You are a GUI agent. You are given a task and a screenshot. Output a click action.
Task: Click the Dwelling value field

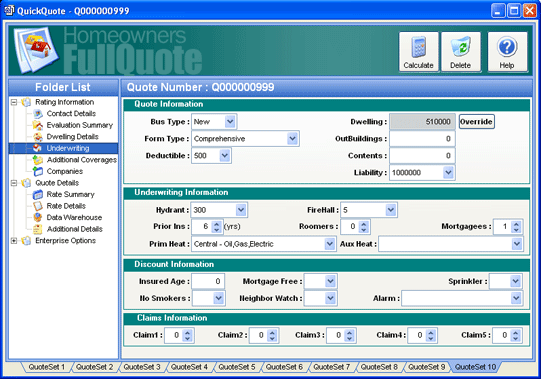[422, 122]
